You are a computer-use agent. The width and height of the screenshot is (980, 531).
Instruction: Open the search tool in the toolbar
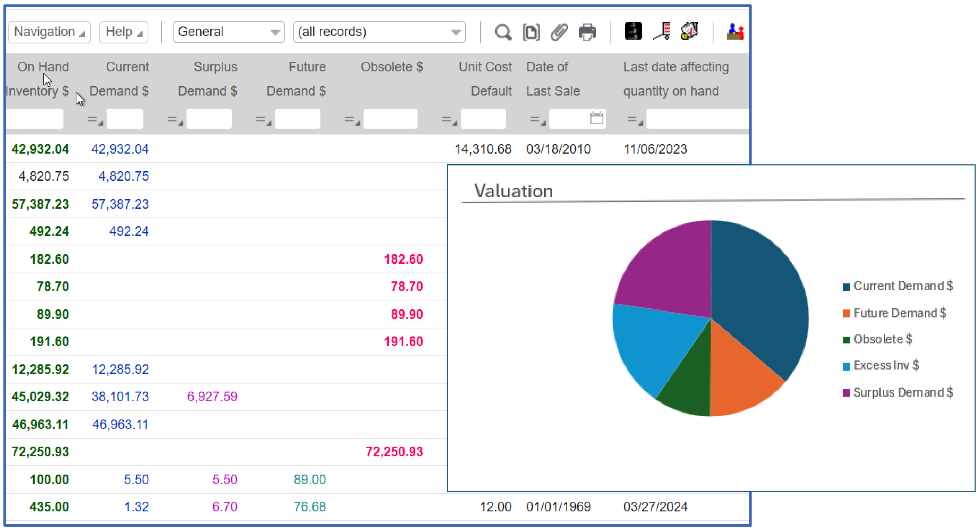point(503,32)
